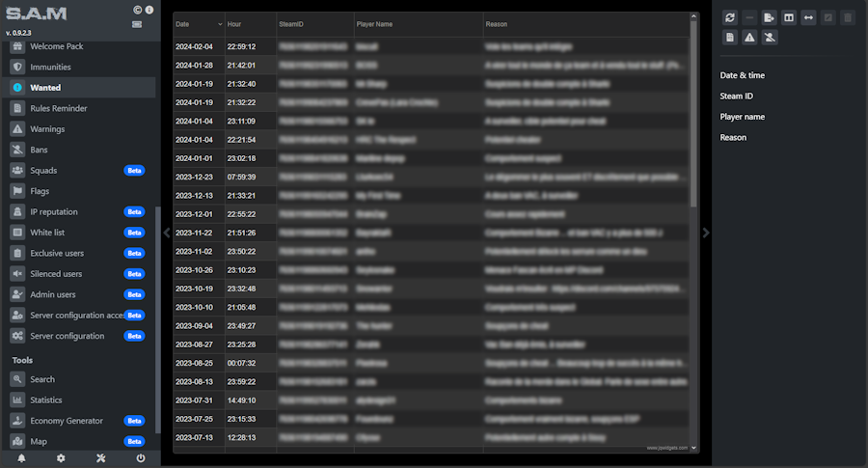868x468 pixels.
Task: Expand the right panel with the right arrow
Action: (x=706, y=233)
